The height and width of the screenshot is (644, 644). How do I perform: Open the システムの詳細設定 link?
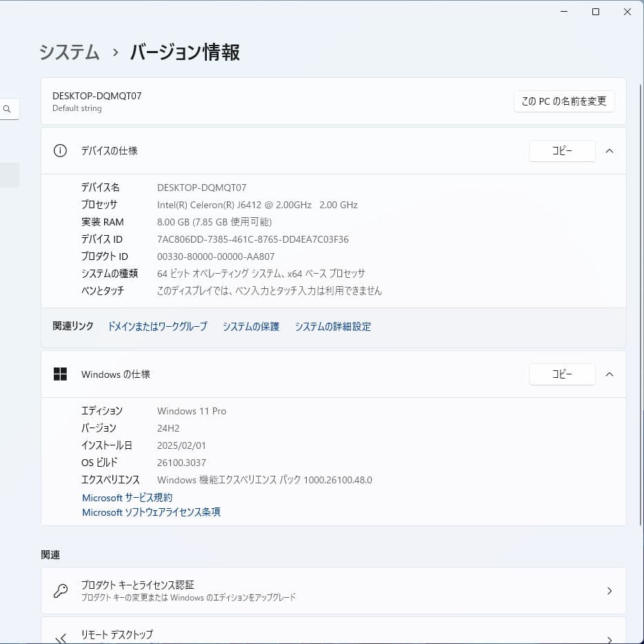pyautogui.click(x=333, y=326)
